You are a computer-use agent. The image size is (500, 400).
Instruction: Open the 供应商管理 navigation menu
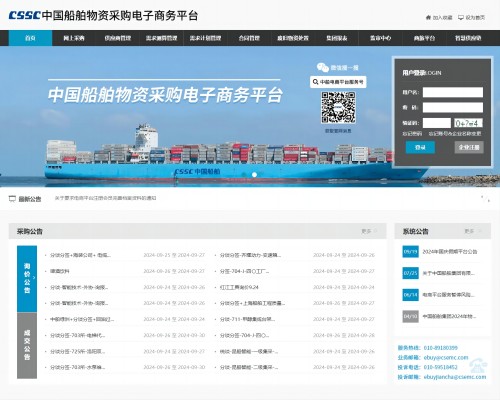118,38
